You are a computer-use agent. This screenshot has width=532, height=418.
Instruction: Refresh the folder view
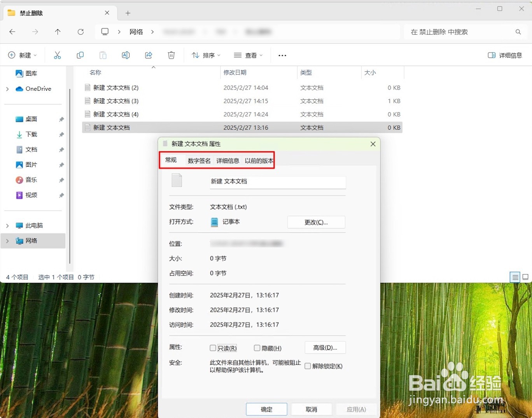click(80, 32)
